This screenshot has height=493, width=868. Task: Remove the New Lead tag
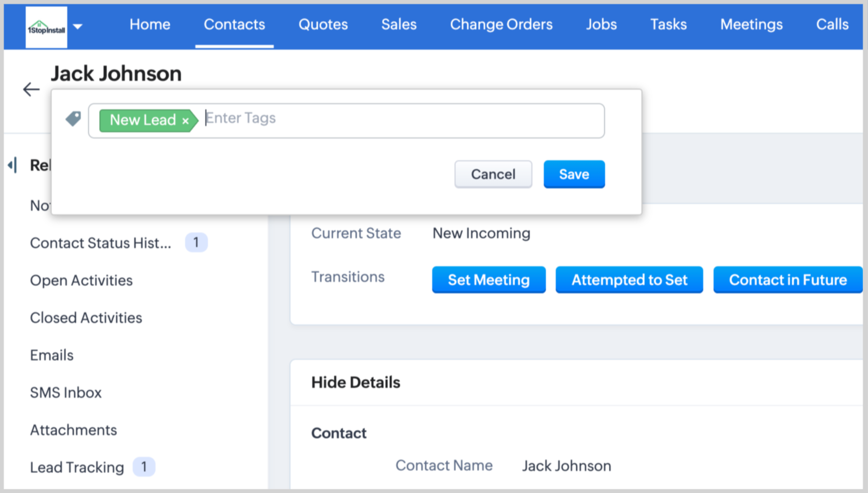point(185,121)
